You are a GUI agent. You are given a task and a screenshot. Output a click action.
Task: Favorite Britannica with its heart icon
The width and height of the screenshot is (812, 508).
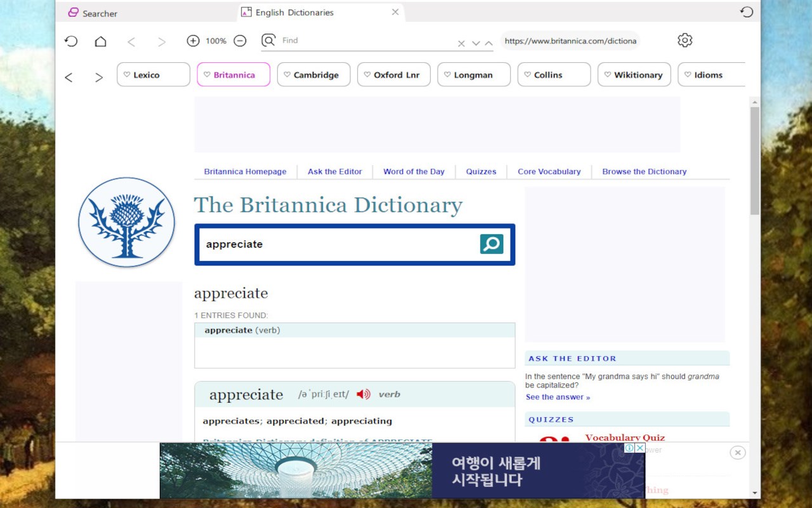click(207, 75)
